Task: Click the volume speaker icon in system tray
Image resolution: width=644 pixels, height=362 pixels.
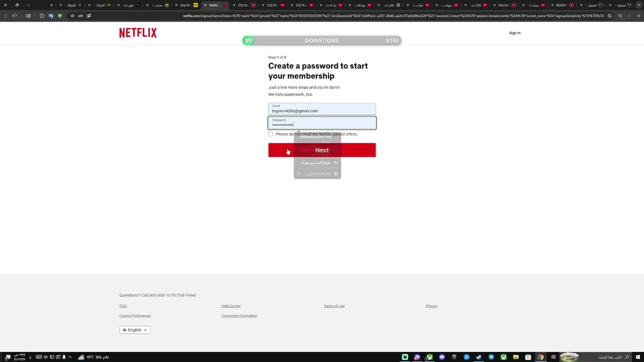Action: tap(45, 357)
